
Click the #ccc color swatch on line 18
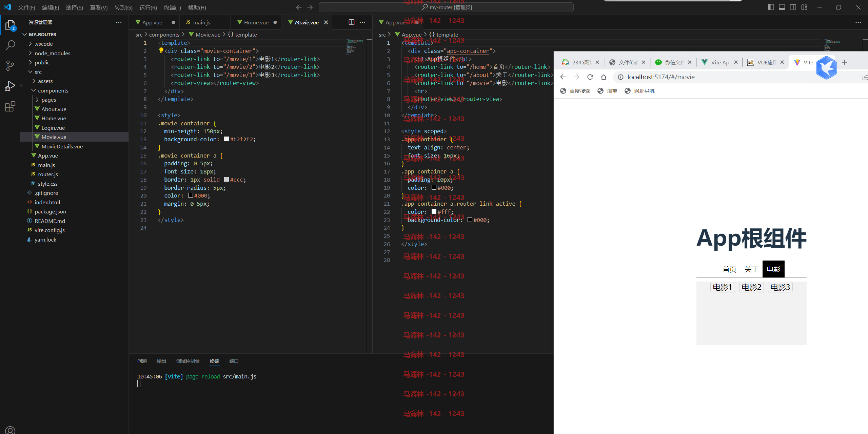(226, 180)
